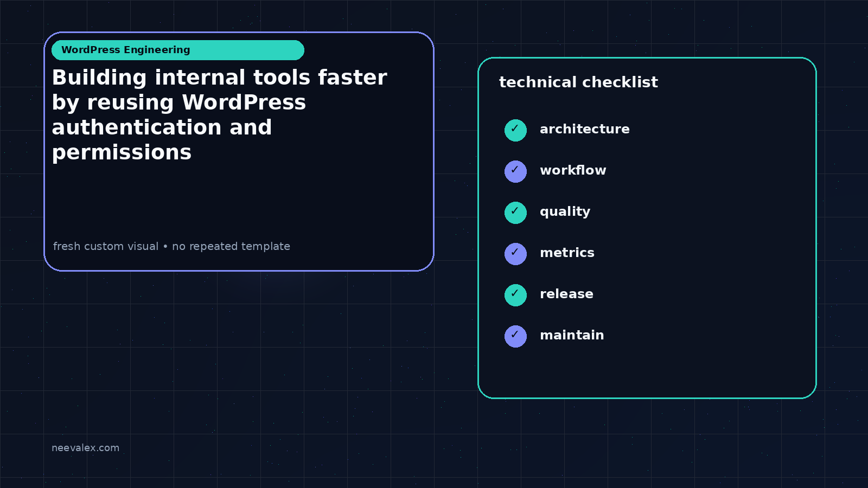
Task: Select the 'quality' checklist label
Action: click(565, 212)
